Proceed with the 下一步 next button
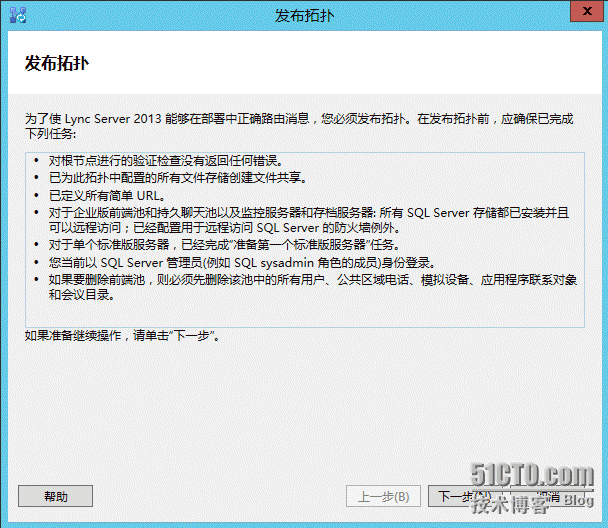 pos(465,496)
